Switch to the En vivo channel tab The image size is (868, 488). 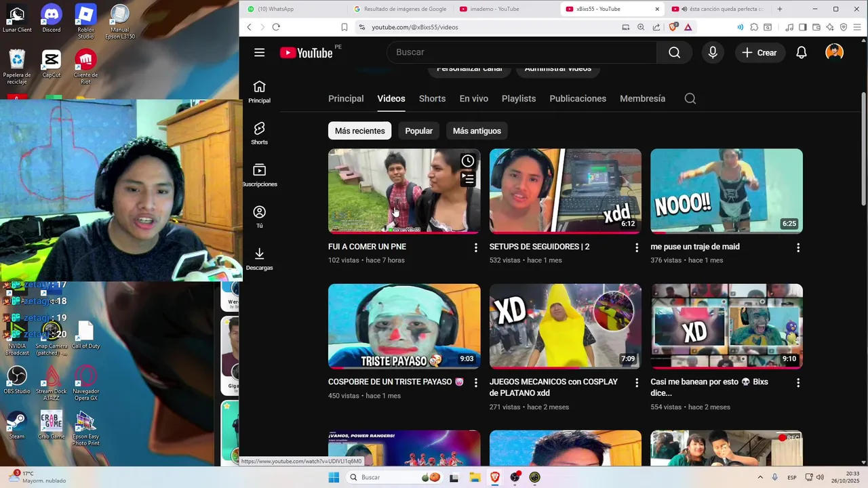pos(473,98)
